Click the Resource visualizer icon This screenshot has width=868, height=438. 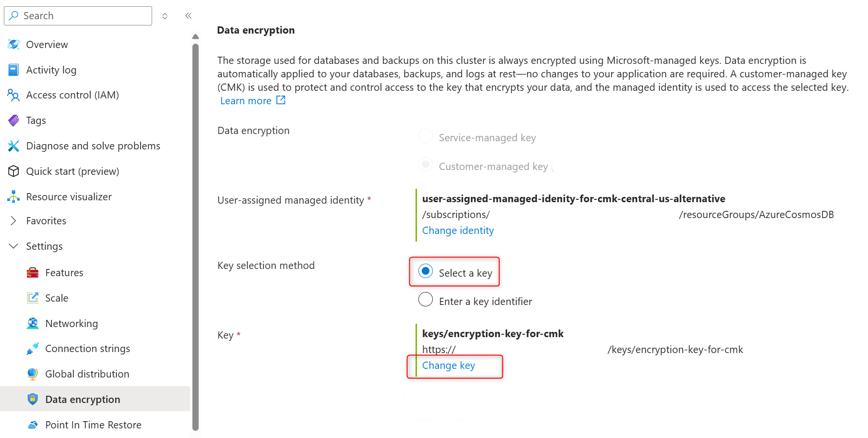[13, 197]
